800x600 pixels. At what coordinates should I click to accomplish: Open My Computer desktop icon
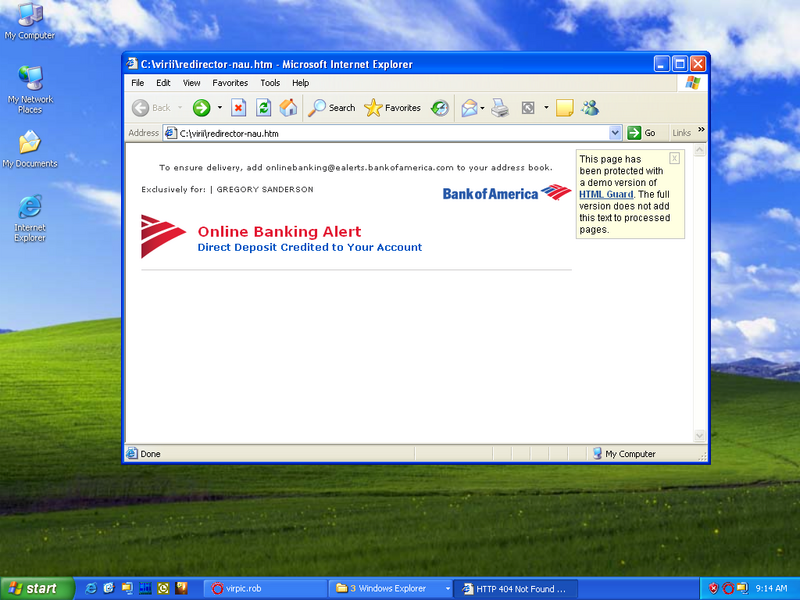pos(30,21)
